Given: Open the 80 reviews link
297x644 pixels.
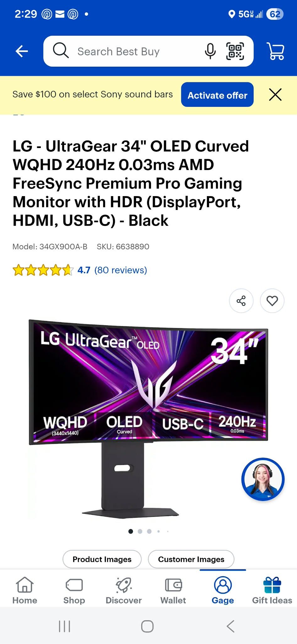Looking at the screenshot, I should [121, 270].
